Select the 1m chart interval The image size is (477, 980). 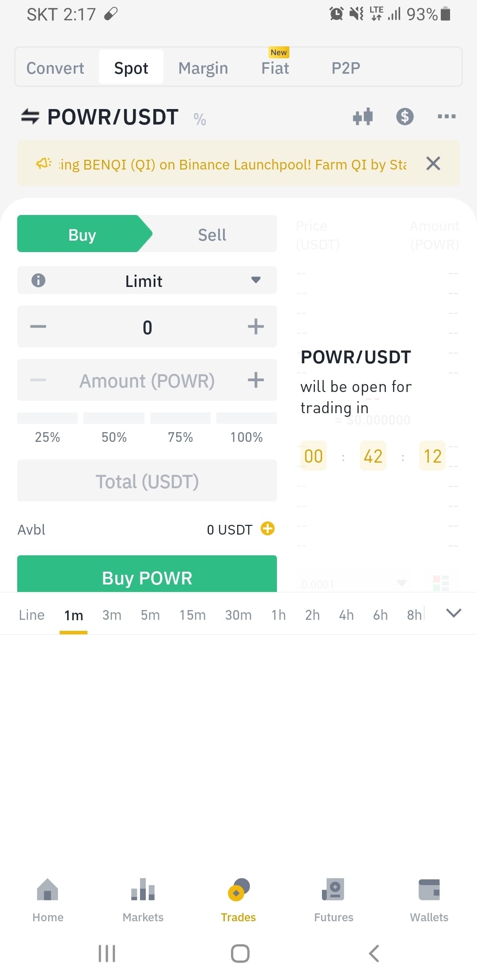(x=73, y=615)
